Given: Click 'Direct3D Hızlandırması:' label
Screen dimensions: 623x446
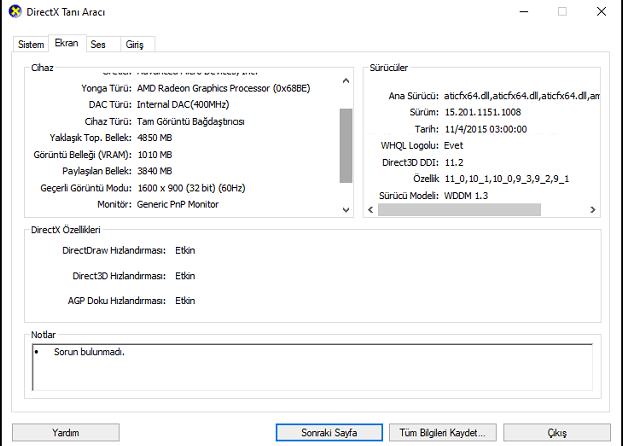Looking at the screenshot, I should pyautogui.click(x=119, y=276).
